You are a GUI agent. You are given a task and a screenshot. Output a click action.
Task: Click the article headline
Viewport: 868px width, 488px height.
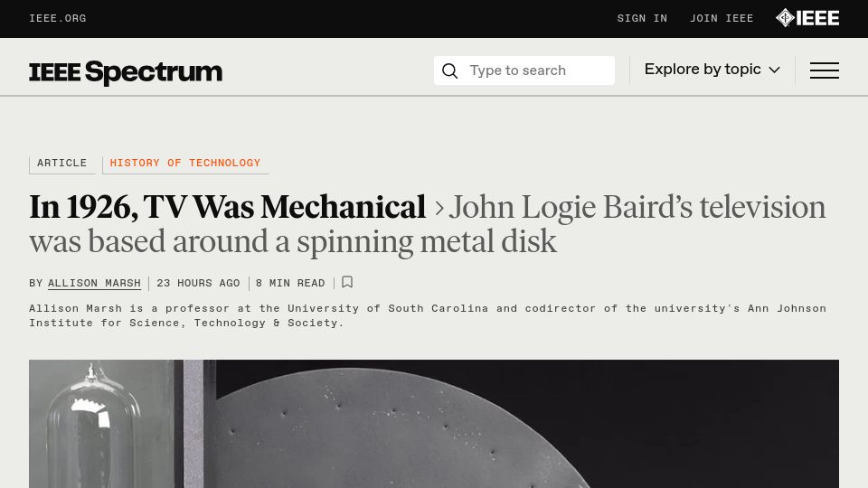point(427,224)
